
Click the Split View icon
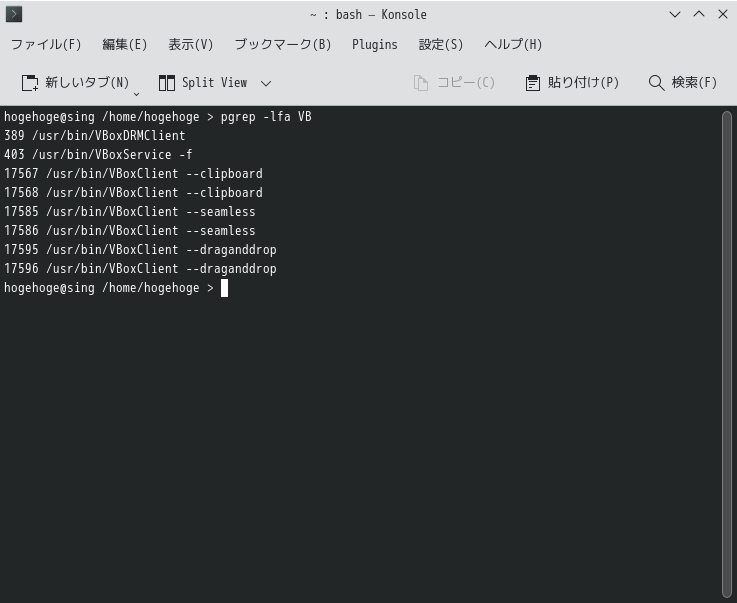pos(166,83)
